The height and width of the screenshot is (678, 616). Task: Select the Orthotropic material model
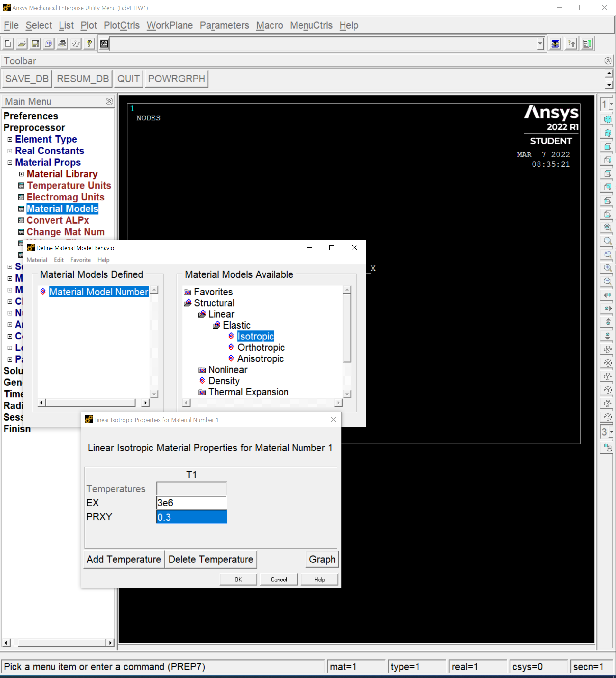261,348
